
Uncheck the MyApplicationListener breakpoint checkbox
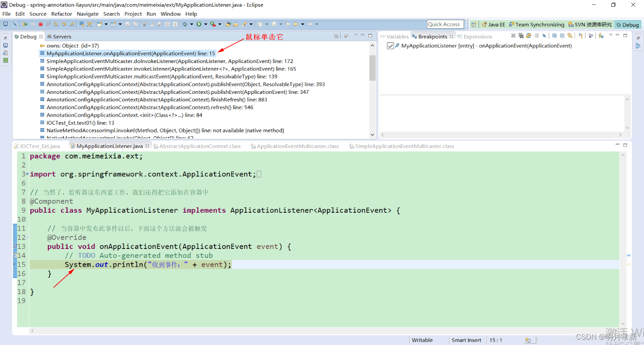390,46
